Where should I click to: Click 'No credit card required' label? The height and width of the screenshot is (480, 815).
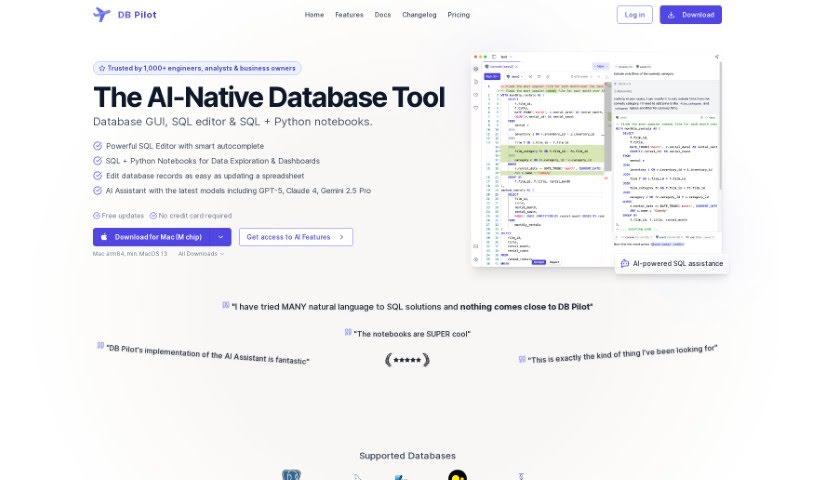pyautogui.click(x=191, y=215)
